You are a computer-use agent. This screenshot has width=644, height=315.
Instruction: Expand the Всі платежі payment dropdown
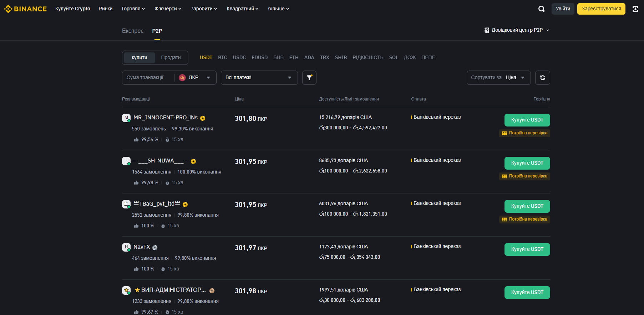259,78
